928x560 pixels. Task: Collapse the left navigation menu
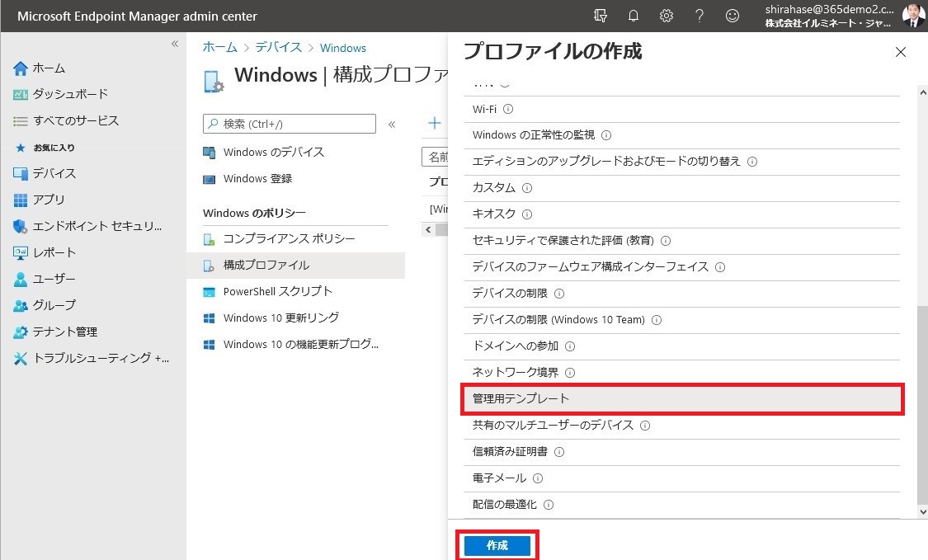coord(175,44)
